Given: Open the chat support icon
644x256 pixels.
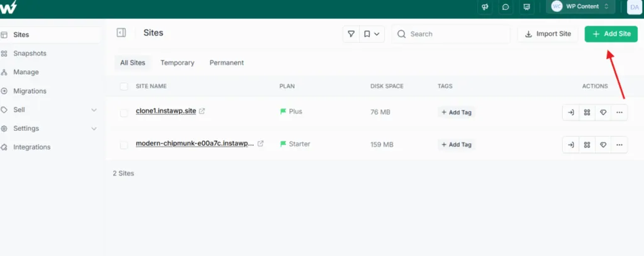Looking at the screenshot, I should pos(506,7).
